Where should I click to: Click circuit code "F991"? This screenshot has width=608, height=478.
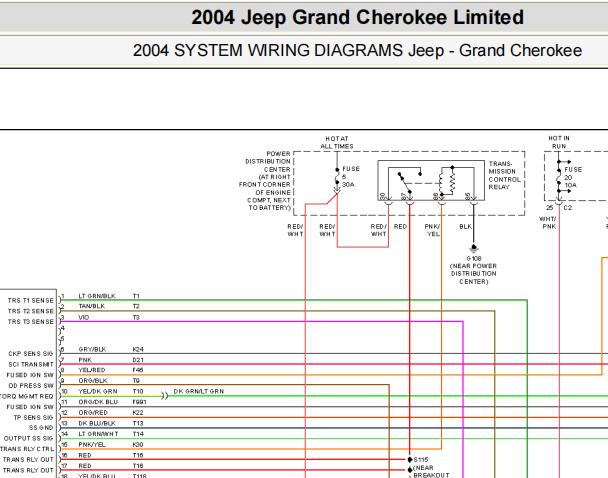click(139, 402)
